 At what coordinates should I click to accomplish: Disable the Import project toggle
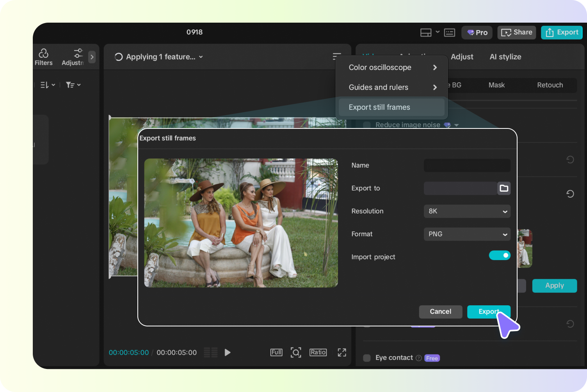[500, 255]
